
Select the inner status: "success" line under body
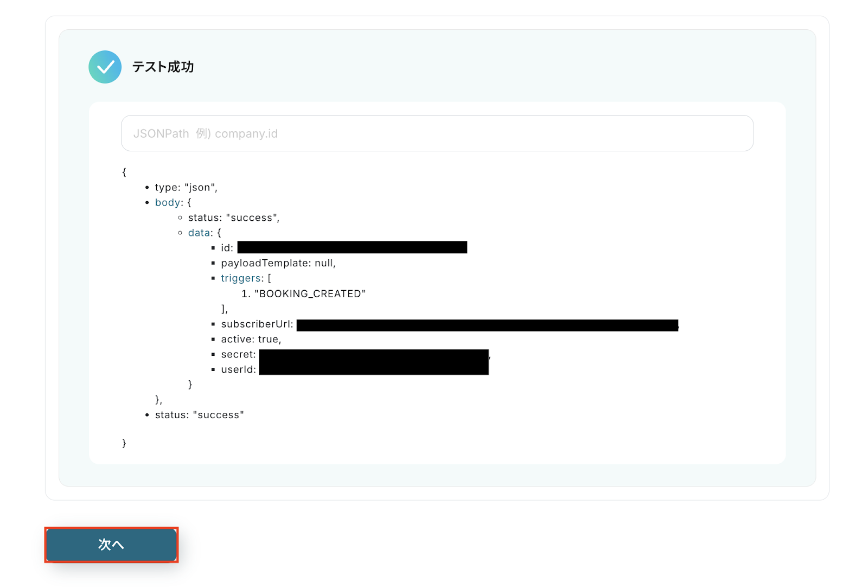[234, 218]
